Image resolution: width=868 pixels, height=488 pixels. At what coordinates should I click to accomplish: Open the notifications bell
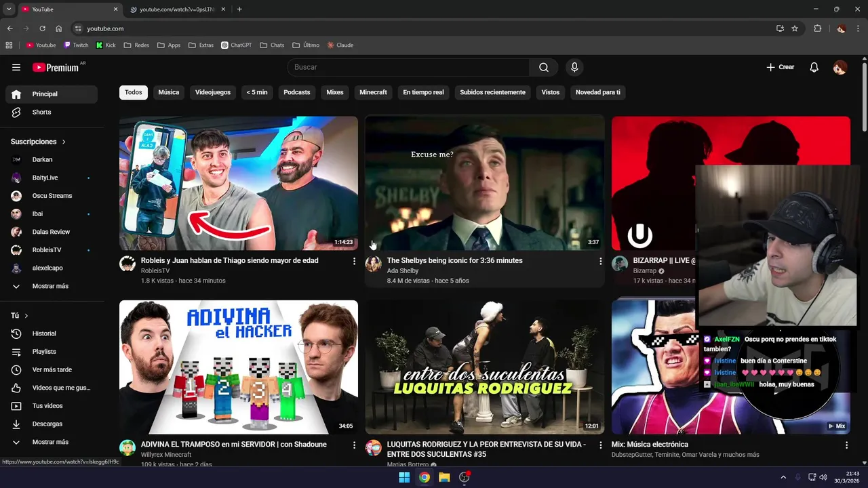[x=814, y=67]
